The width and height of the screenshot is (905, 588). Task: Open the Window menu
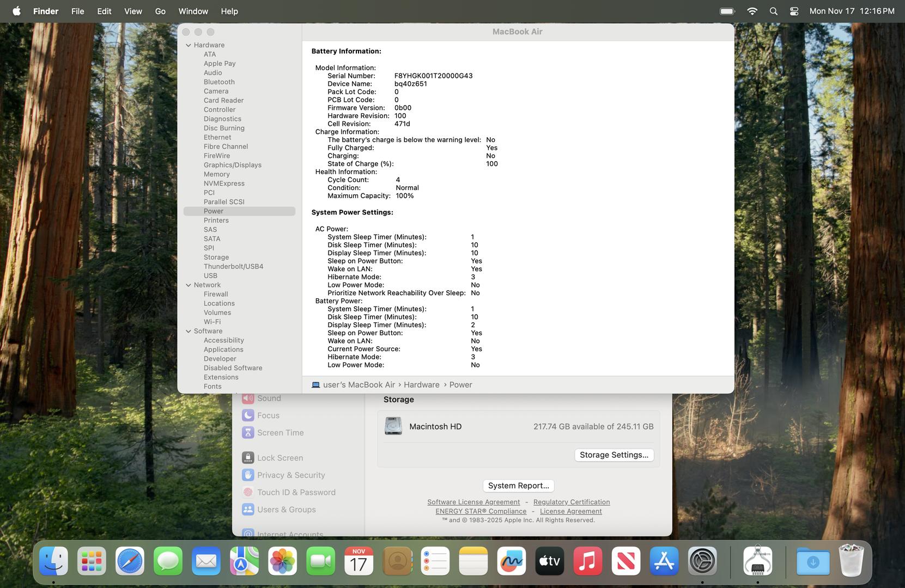(193, 11)
